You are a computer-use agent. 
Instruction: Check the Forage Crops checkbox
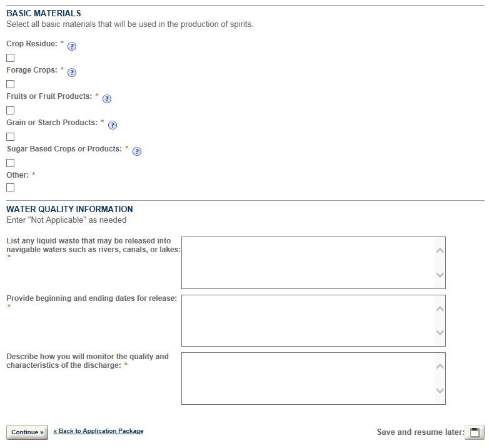coord(11,84)
